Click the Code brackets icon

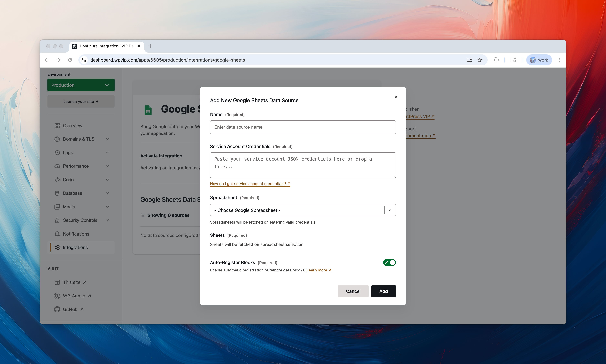57,180
